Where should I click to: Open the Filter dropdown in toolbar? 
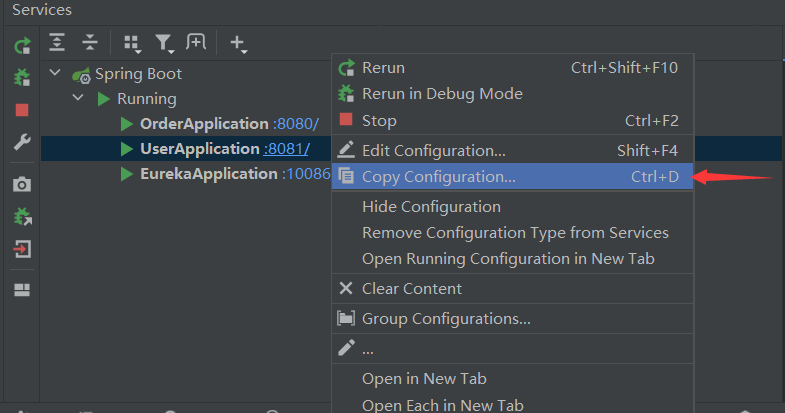(163, 43)
